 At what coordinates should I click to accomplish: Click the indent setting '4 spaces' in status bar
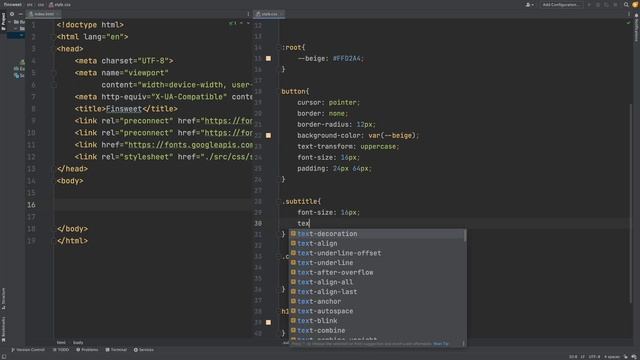(x=611, y=357)
